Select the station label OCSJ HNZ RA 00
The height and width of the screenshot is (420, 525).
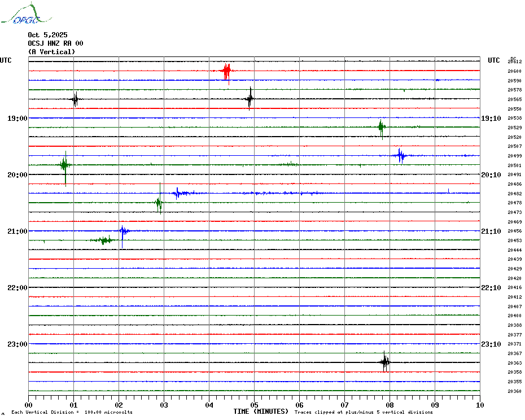tap(55, 43)
